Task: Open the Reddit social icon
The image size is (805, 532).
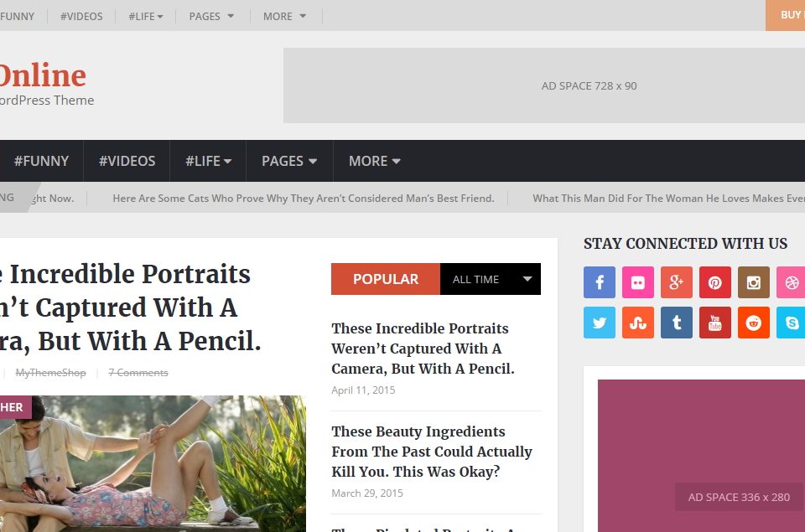Action: pyautogui.click(x=754, y=323)
